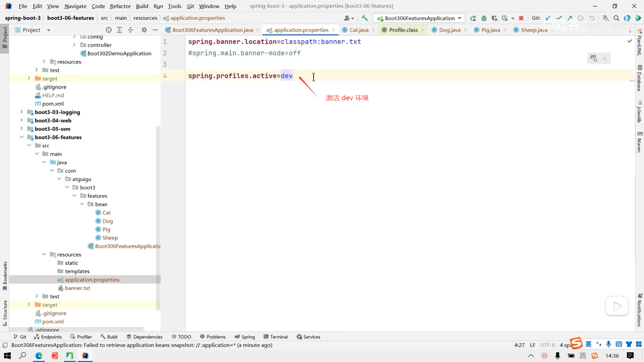Click the Build project hammer icon

click(x=365, y=18)
